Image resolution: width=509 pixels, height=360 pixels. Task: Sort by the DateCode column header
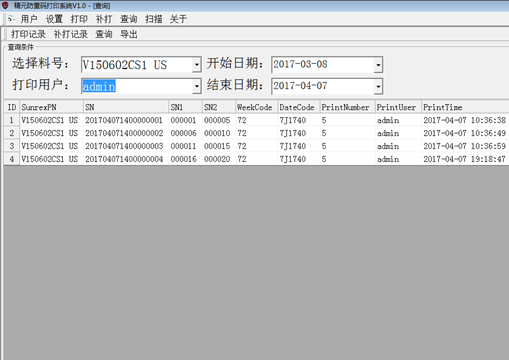299,107
